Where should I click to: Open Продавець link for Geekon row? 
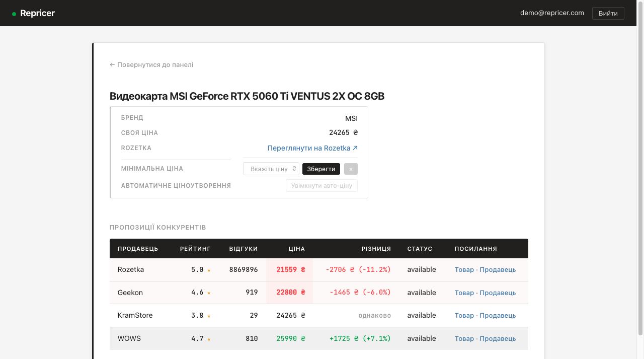coord(498,293)
